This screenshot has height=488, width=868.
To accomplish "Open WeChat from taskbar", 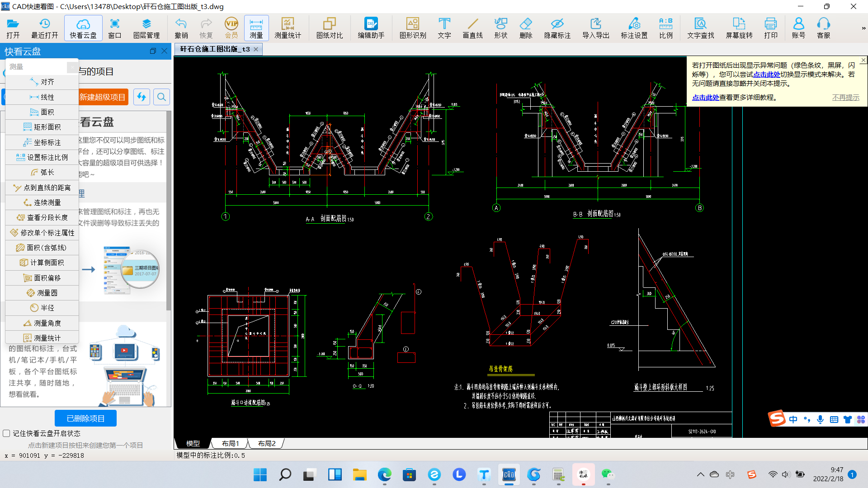I will [608, 475].
